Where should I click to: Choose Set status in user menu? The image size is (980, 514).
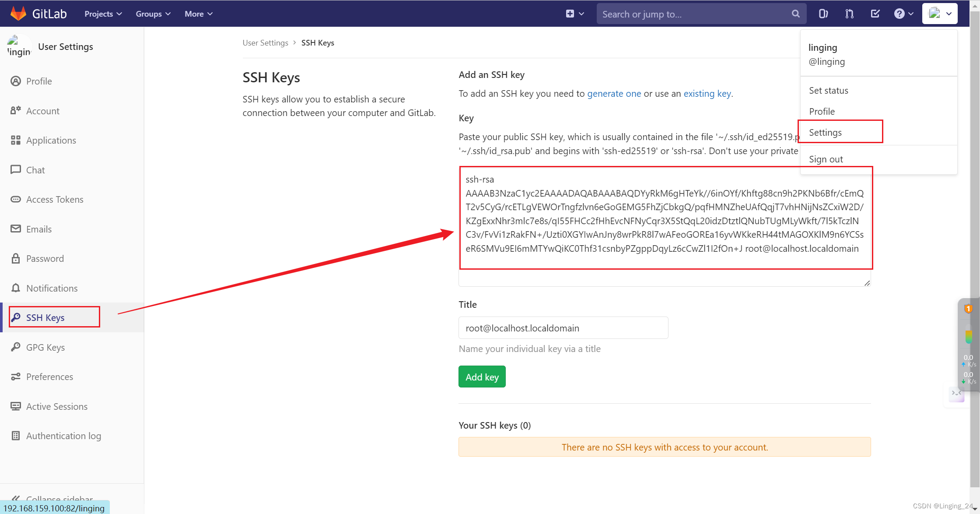[829, 90]
